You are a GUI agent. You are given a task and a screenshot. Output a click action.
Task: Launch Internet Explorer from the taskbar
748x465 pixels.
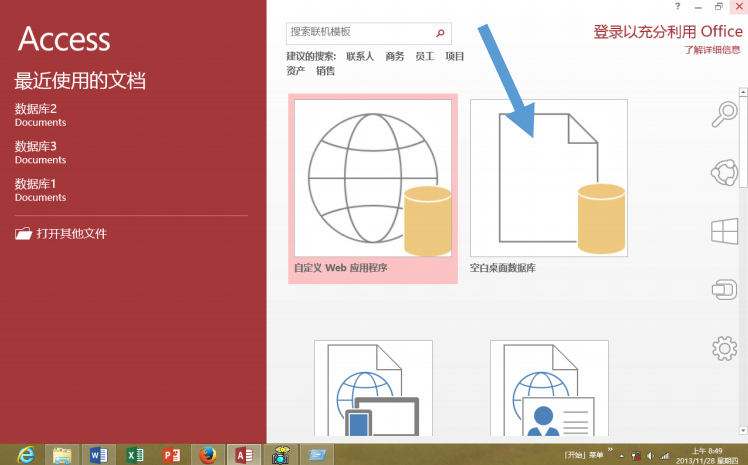click(x=25, y=455)
